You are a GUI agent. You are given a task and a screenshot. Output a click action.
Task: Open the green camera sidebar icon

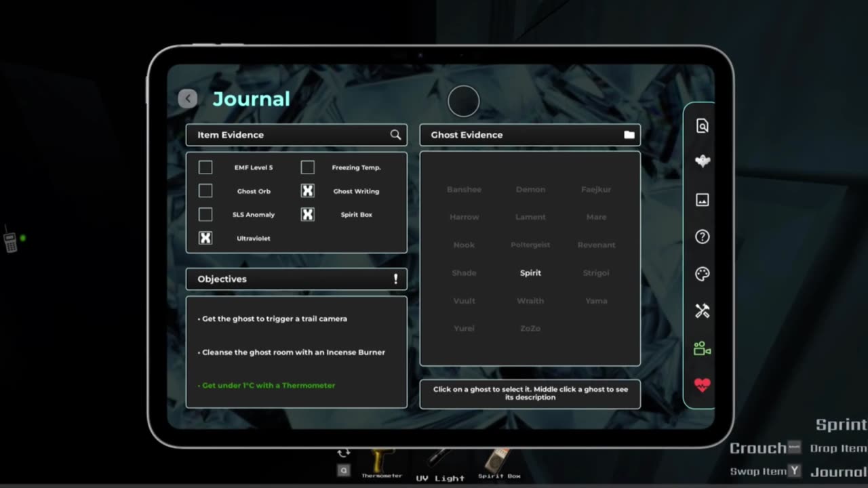click(702, 348)
